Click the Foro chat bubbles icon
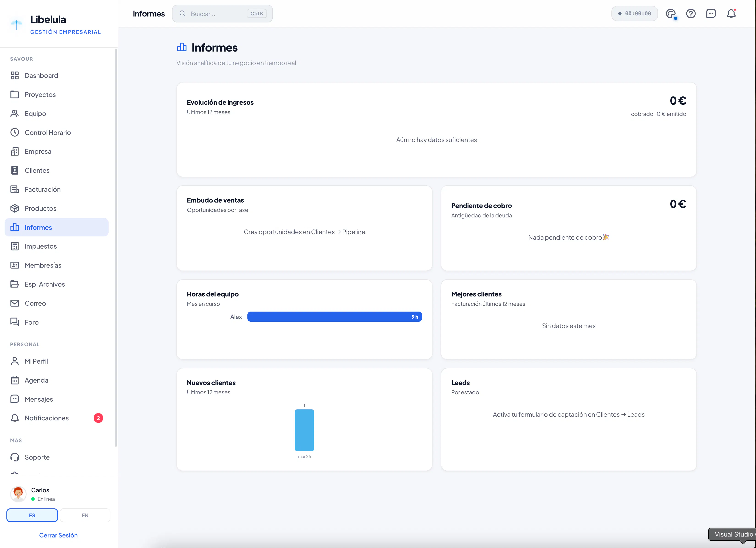 [15, 322]
